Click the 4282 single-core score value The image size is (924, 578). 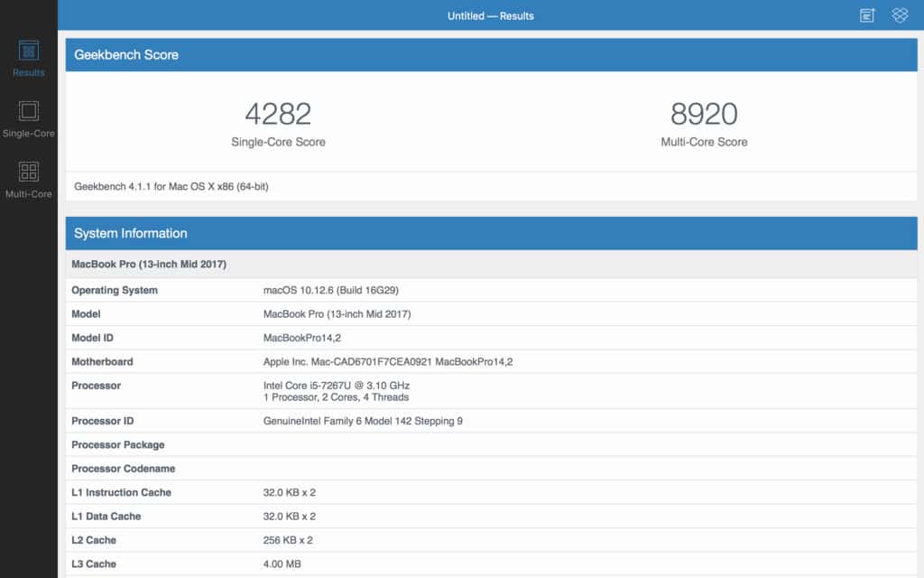278,114
